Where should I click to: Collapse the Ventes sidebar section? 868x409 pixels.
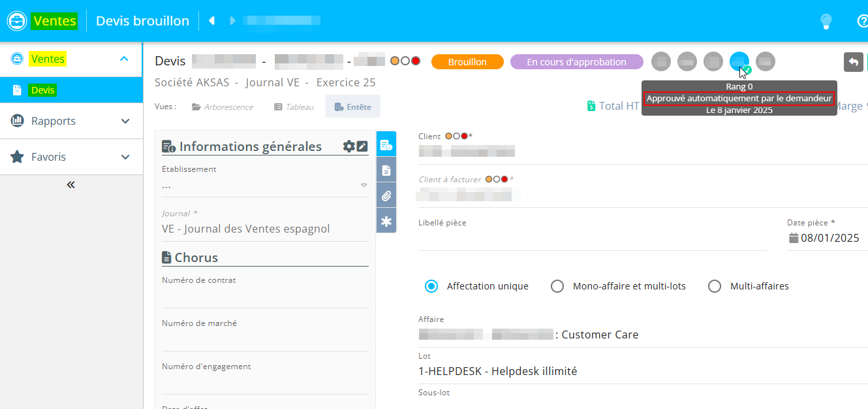pos(124,59)
